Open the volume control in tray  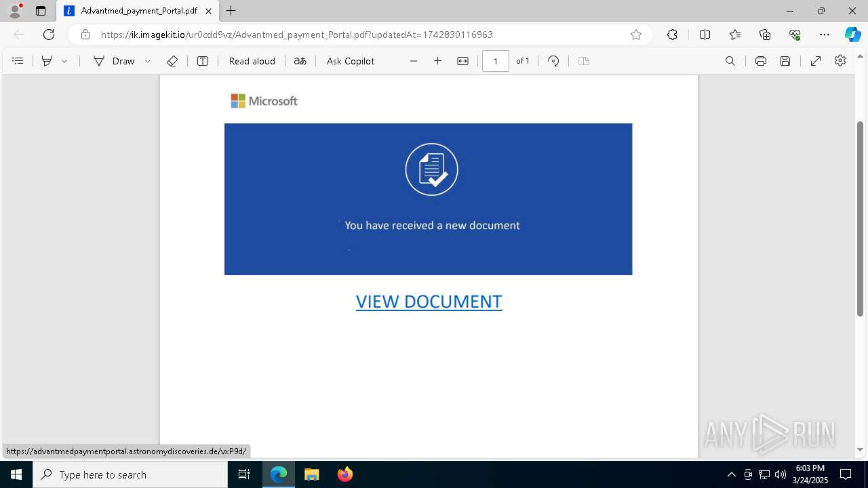point(781,474)
